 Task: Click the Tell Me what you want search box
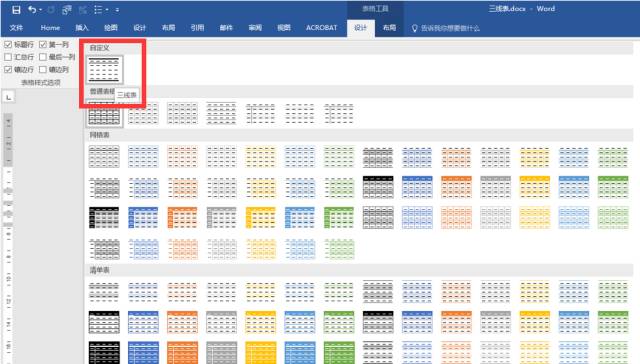coord(450,28)
